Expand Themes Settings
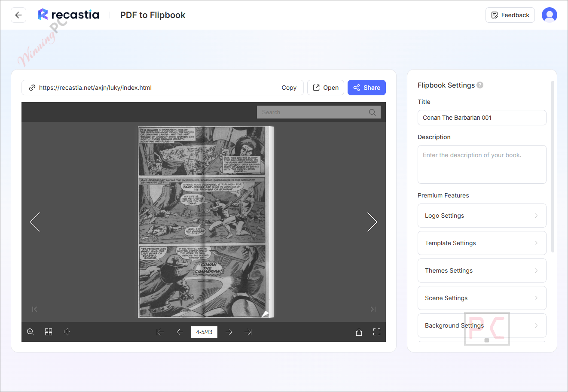 click(x=482, y=270)
